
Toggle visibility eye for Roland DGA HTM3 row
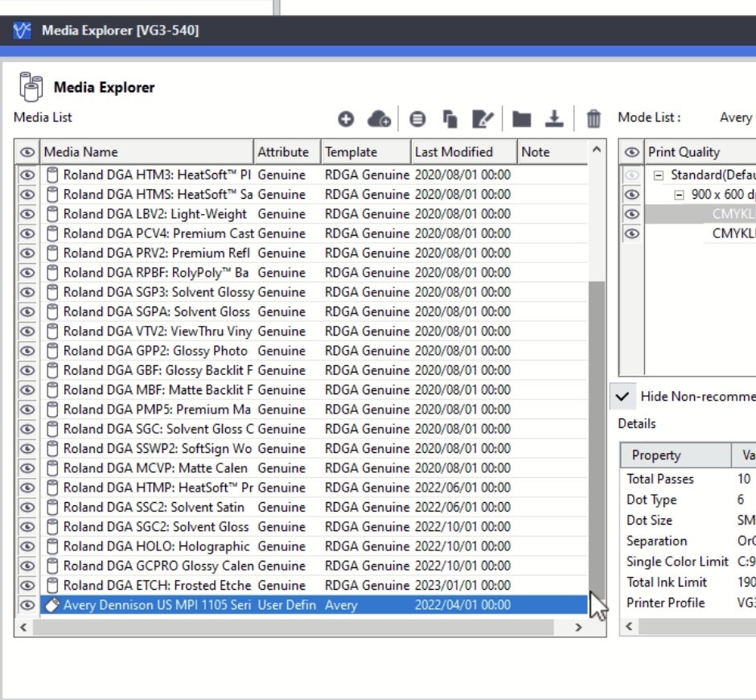tap(27, 175)
